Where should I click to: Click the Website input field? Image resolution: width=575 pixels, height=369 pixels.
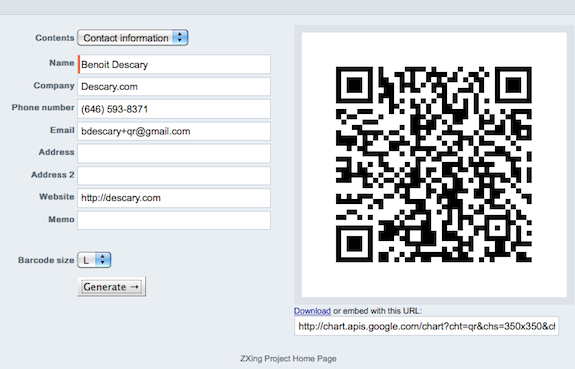[174, 198]
